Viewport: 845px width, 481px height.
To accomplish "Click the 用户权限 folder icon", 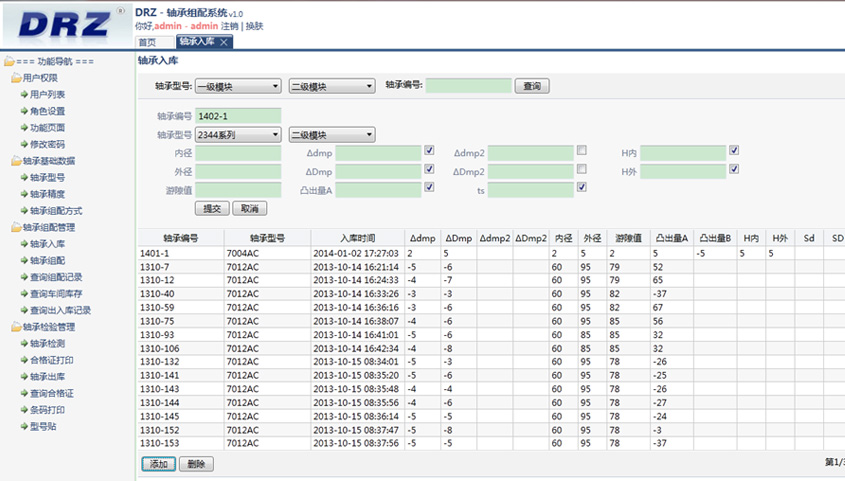I will [16, 78].
